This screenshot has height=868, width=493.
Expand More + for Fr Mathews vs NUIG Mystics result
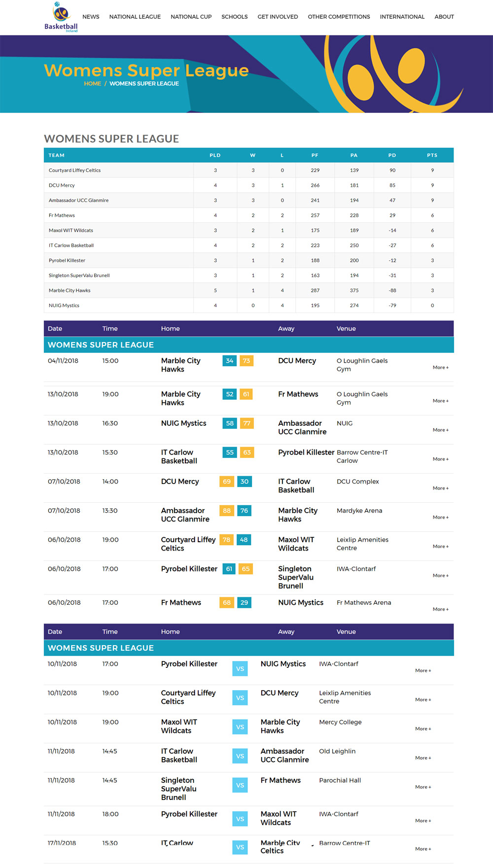[441, 610]
